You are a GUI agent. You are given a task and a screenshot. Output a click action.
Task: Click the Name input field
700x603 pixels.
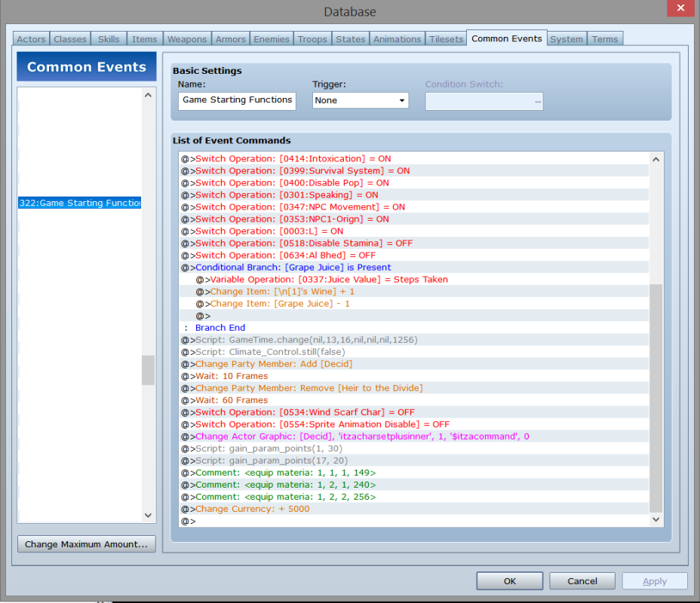(237, 101)
